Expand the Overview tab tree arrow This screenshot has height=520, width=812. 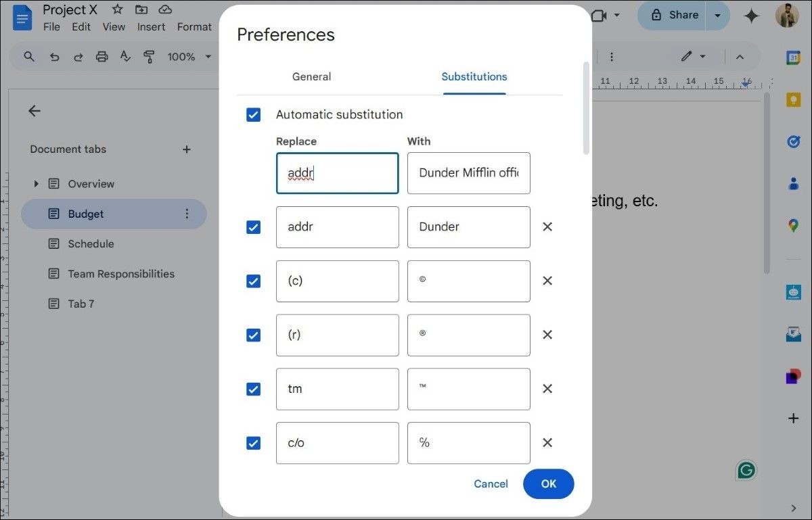[37, 184]
